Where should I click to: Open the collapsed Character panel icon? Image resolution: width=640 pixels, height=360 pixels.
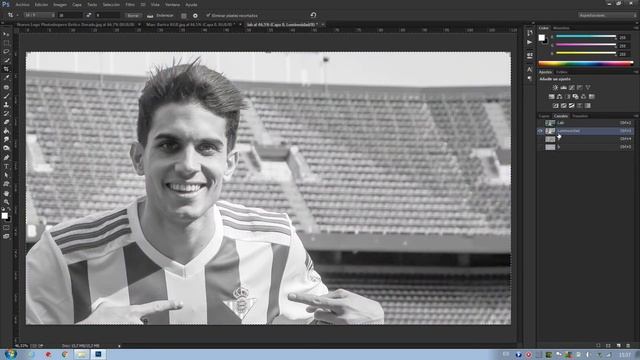pyautogui.click(x=529, y=69)
